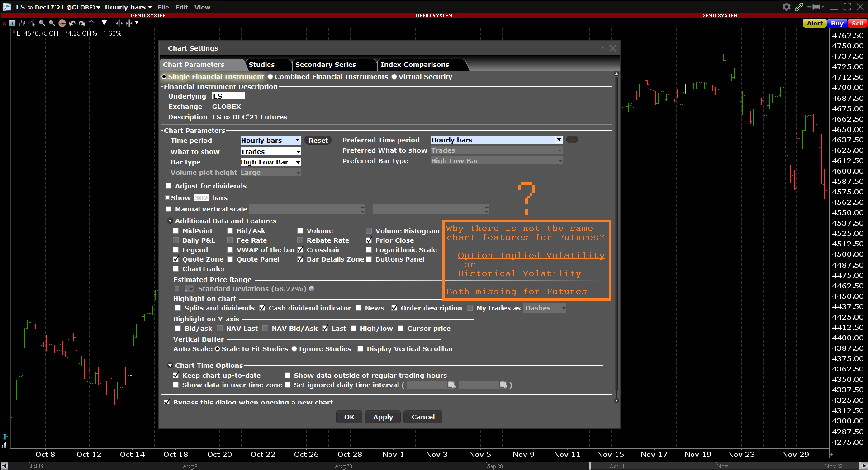The image size is (868, 470).
Task: Click the small icon below price axis
Action: [x=831, y=454]
